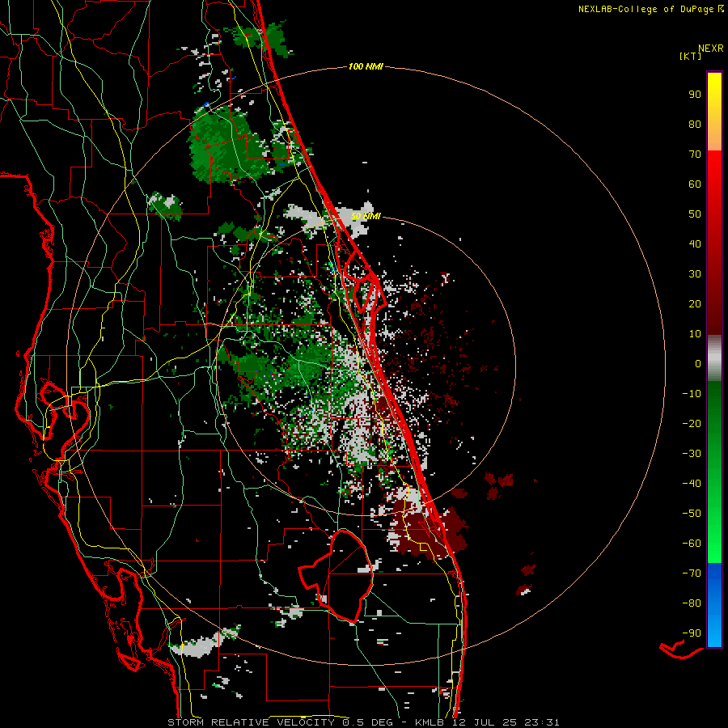728x728 pixels.
Task: Click the blue bottom segment of the color bar
Action: [x=714, y=604]
